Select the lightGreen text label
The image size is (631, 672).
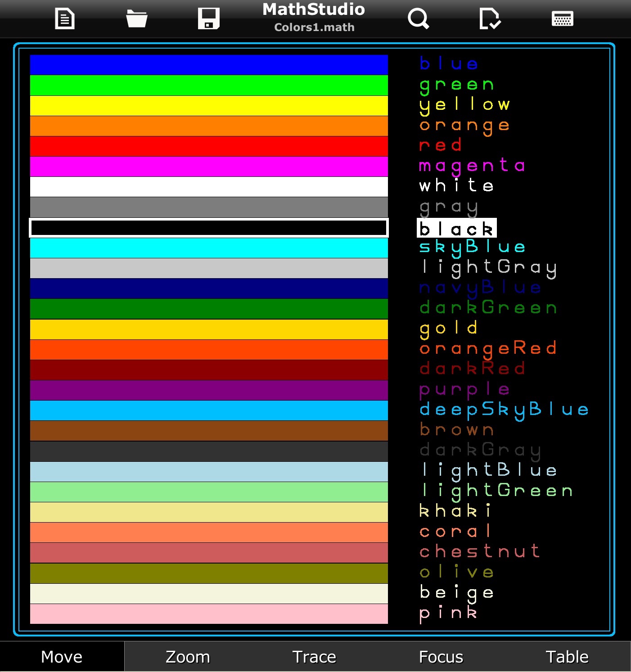[496, 491]
